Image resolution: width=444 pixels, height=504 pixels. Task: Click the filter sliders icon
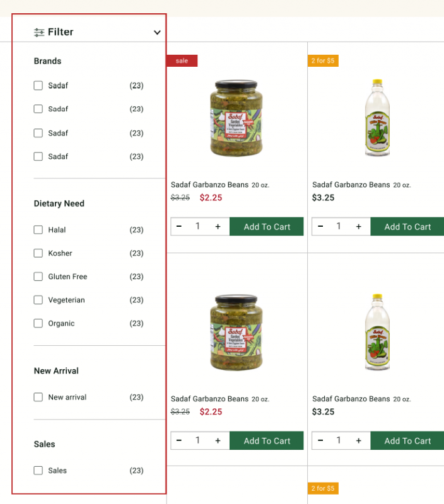pos(39,32)
